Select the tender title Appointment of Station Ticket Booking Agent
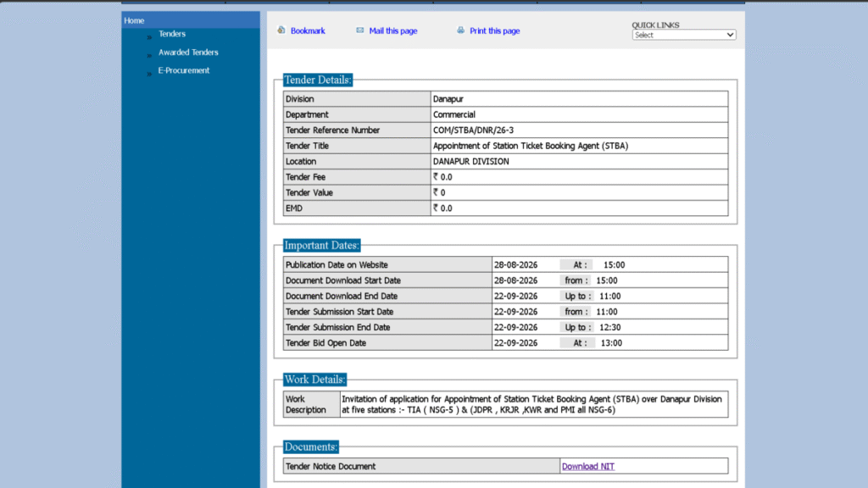This screenshot has height=488, width=868. [531, 146]
